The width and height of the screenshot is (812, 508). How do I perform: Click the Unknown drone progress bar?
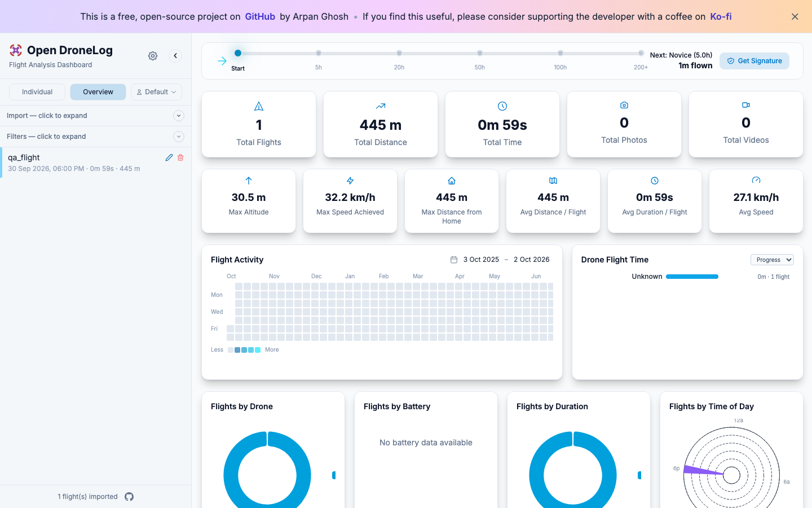pos(692,277)
